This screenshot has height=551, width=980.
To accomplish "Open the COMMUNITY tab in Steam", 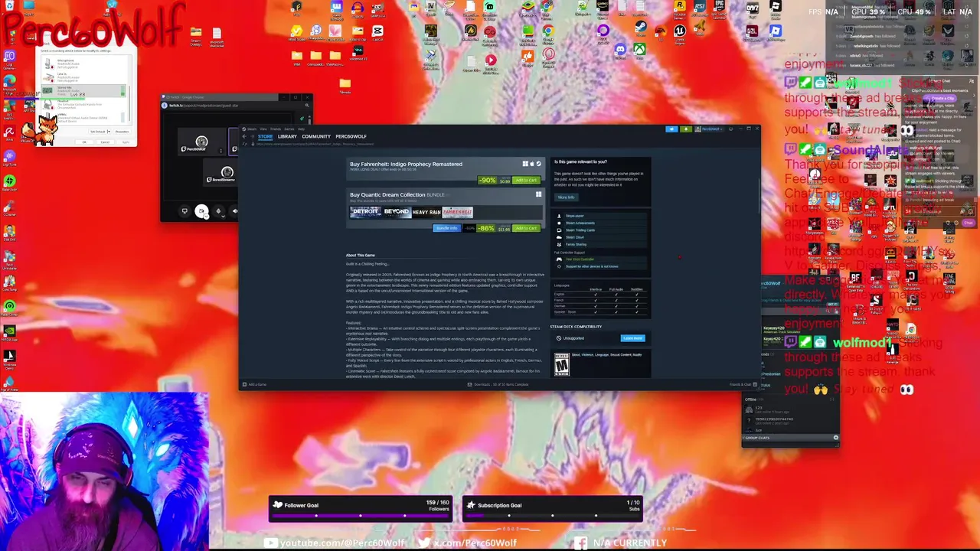I will tap(316, 136).
